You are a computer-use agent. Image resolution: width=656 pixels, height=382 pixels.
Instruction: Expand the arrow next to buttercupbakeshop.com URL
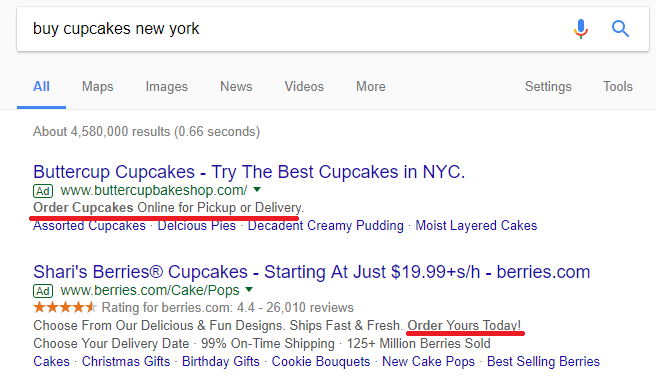point(257,190)
